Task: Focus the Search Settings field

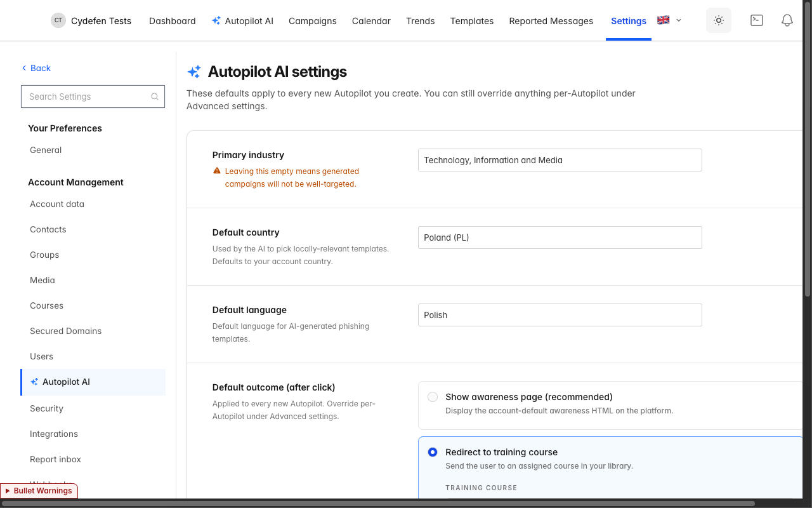Action: [x=93, y=97]
